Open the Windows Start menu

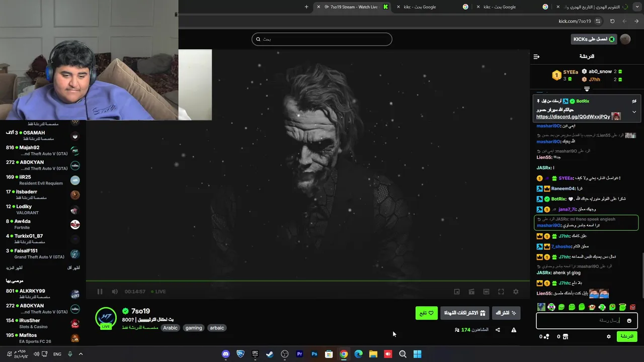[417, 354]
